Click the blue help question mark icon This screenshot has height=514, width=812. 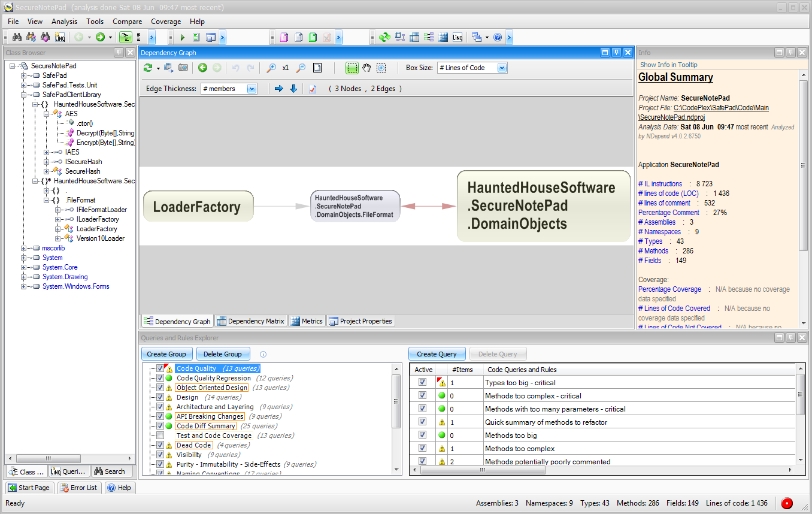coord(497,38)
